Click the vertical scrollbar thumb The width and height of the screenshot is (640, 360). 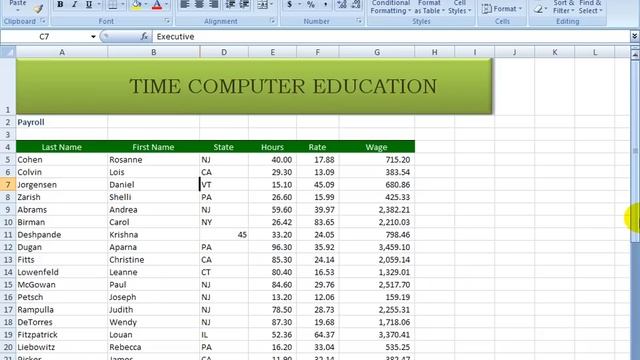click(635, 151)
